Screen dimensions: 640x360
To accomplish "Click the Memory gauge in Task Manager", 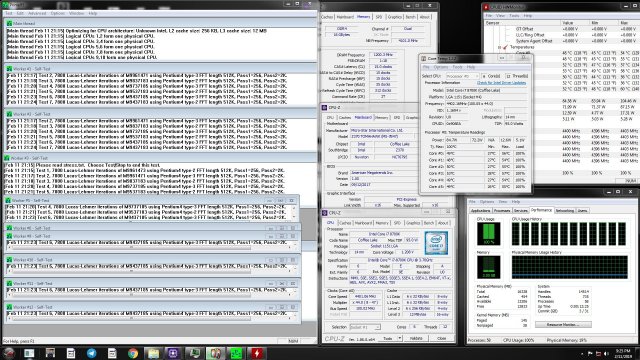I will pos(489,267).
